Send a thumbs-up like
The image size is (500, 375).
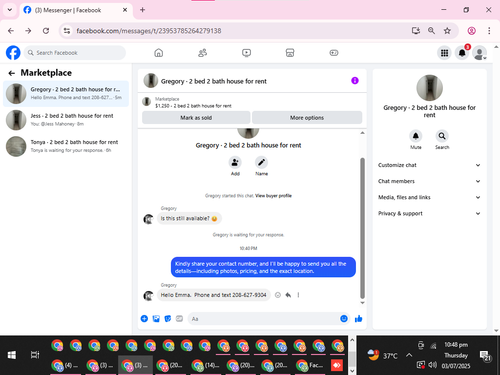coord(359,319)
